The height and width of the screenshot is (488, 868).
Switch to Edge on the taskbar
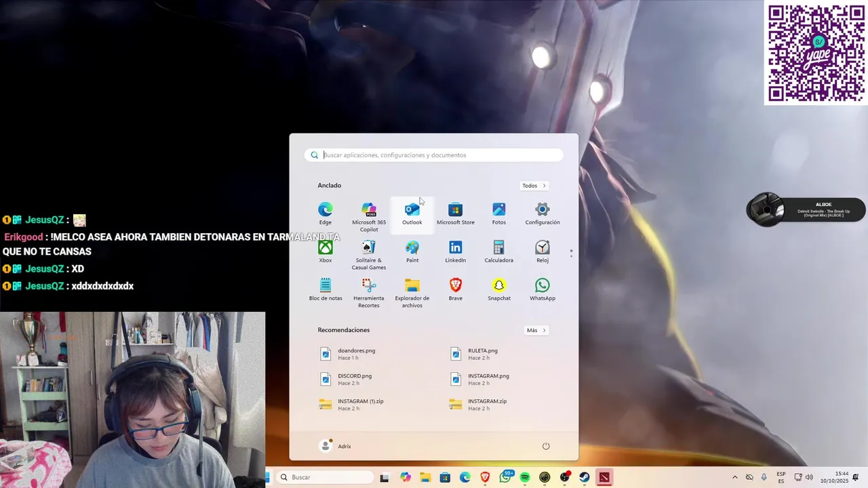pos(465,477)
